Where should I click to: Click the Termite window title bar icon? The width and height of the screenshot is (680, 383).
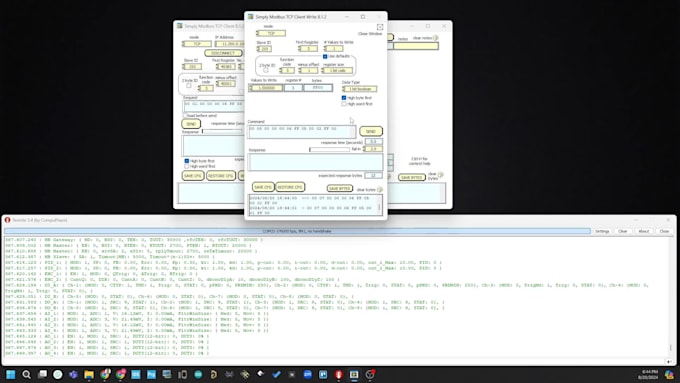tap(7, 220)
